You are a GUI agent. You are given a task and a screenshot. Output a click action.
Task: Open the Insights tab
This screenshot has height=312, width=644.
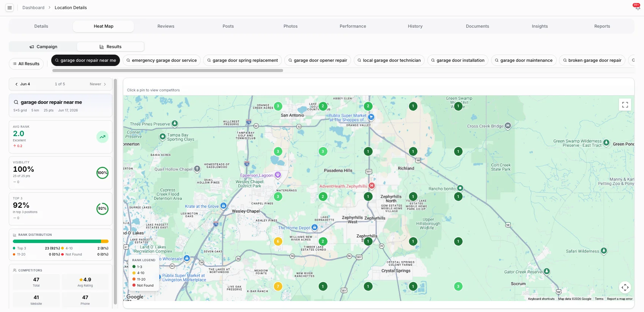pyautogui.click(x=540, y=26)
